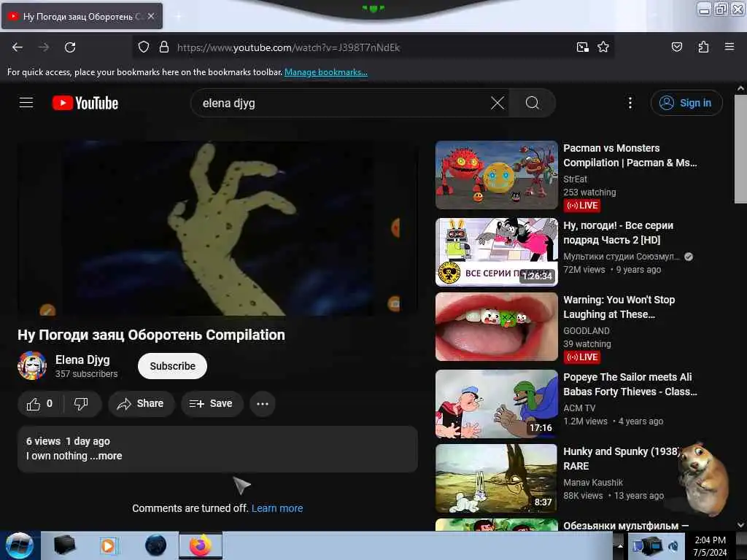The image size is (747, 560).
Task: Open Learn more about comments
Action: click(277, 508)
